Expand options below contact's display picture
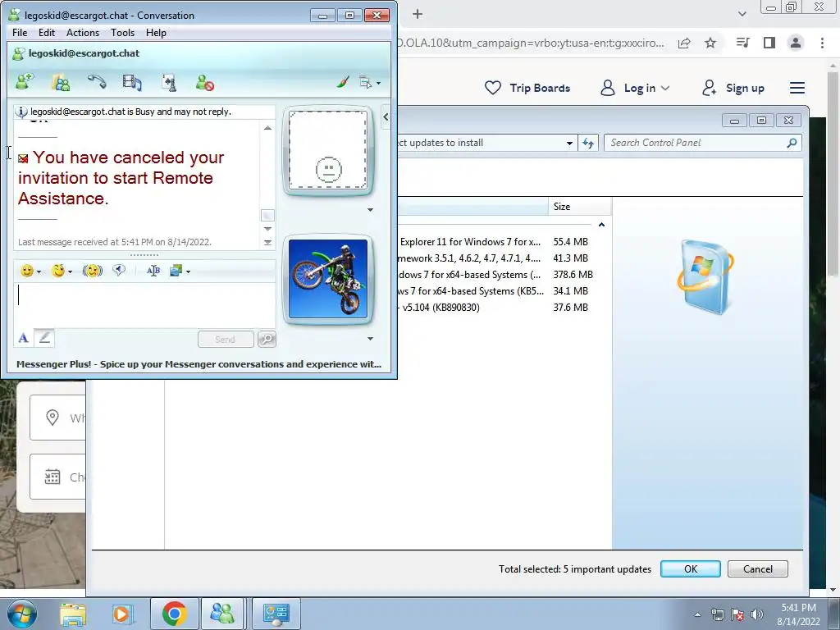840x630 pixels. (370, 210)
